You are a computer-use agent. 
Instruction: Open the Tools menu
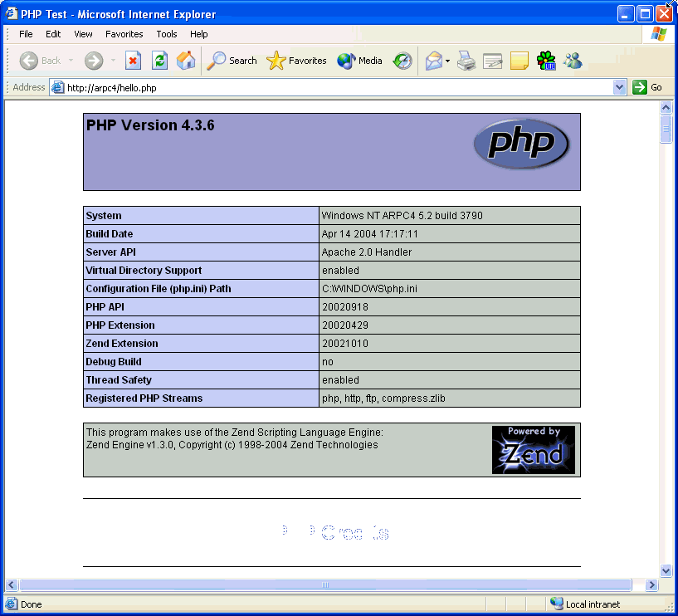coord(167,34)
